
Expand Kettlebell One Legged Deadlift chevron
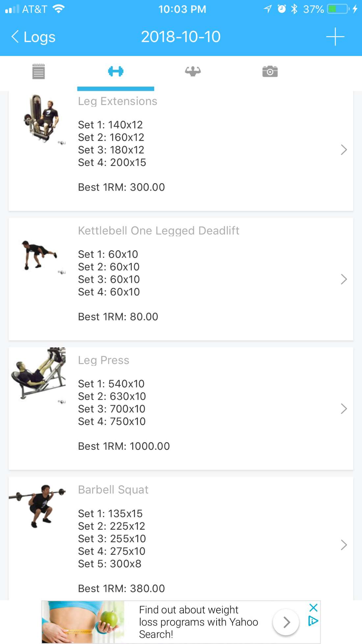click(x=344, y=279)
